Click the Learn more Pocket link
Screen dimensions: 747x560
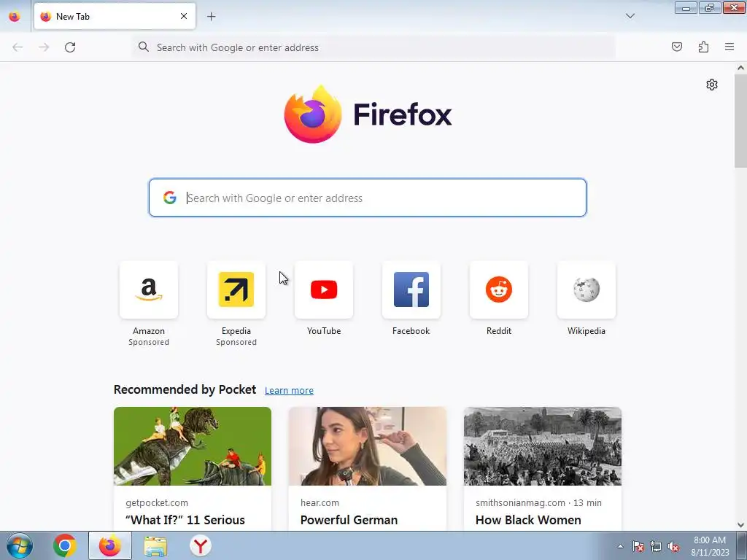[289, 391]
